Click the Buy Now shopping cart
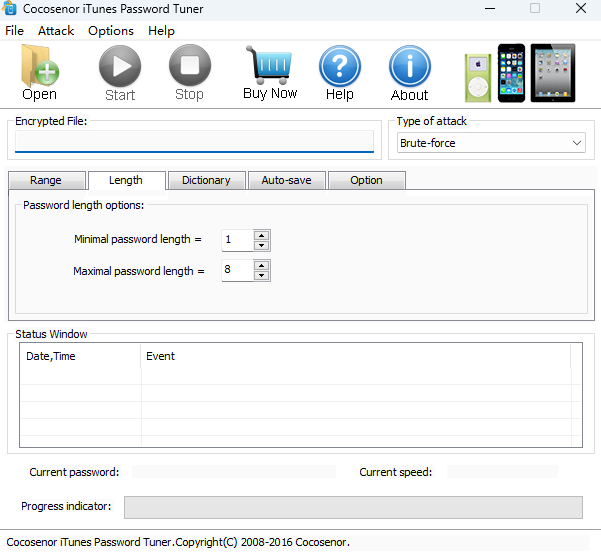 click(270, 72)
